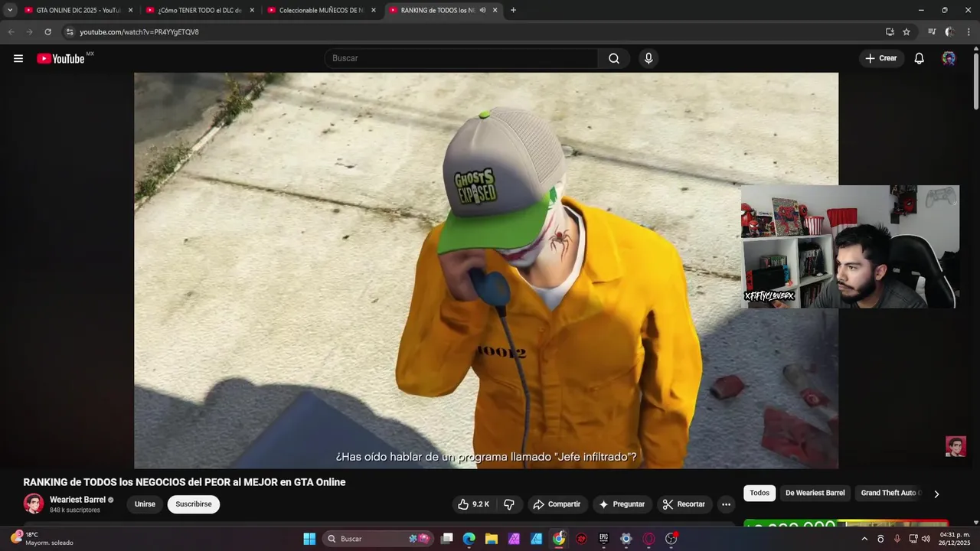The height and width of the screenshot is (551, 980).
Task: Start voice search with microphone icon
Action: coord(648,58)
